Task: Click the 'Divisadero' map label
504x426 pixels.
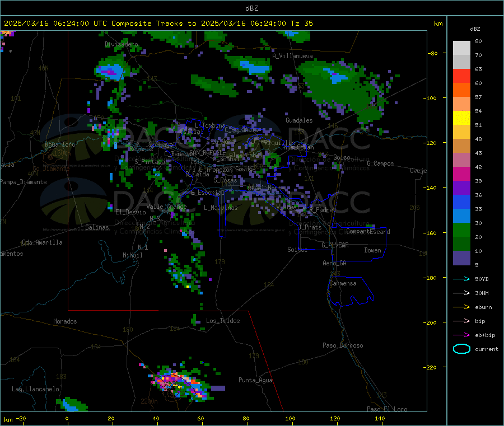Action: pos(121,44)
